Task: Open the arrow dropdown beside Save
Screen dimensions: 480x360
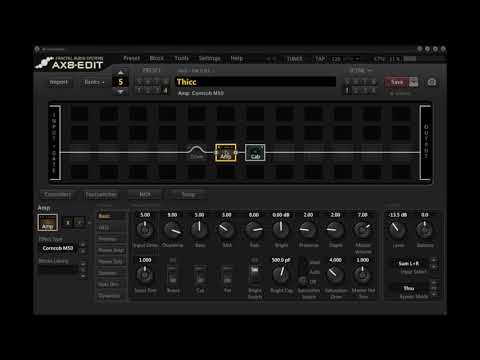Action: [x=413, y=82]
